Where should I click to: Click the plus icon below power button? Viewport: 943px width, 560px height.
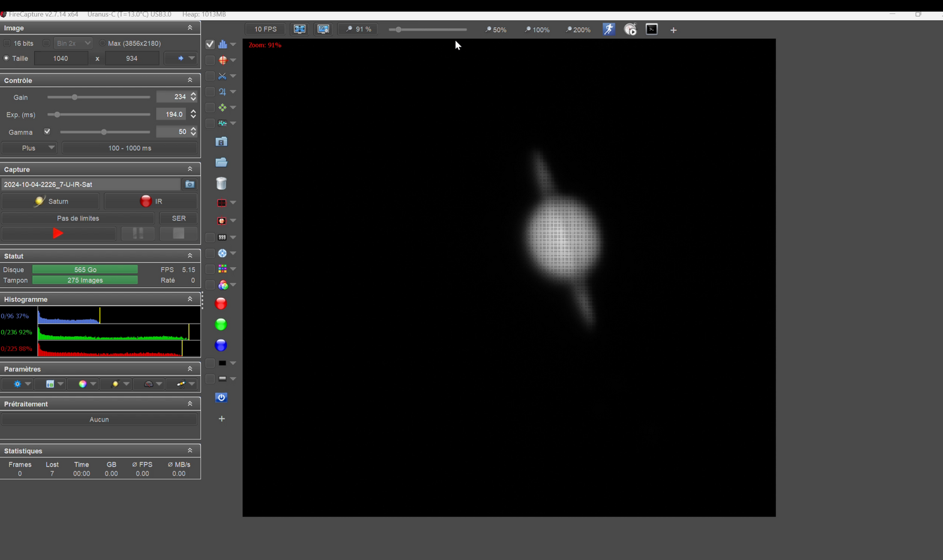222,419
